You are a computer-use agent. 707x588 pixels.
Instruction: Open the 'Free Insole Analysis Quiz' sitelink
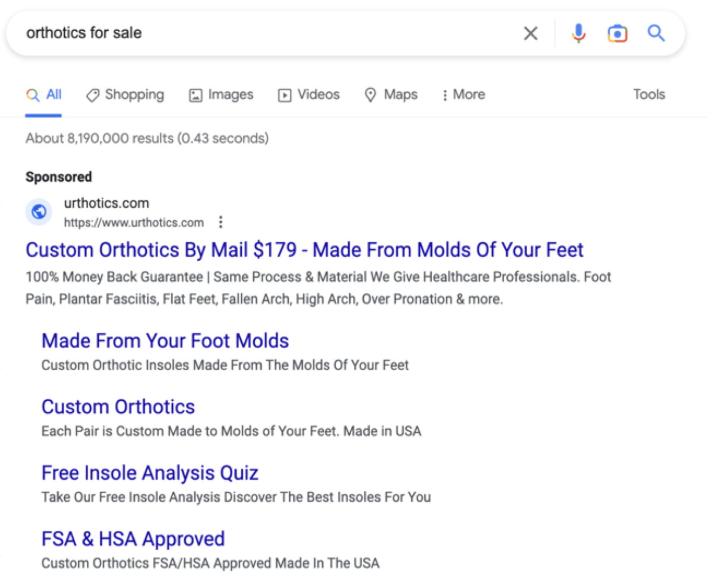[x=150, y=473]
